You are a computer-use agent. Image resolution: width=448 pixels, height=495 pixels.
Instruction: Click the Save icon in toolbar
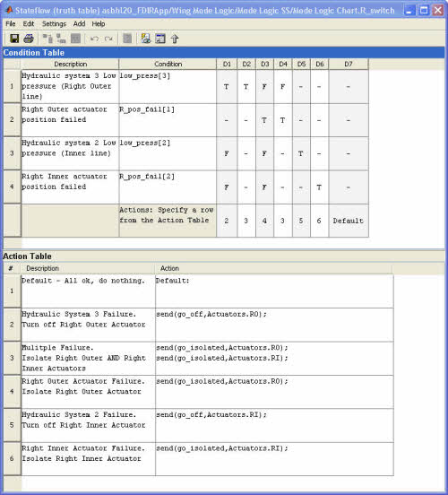[14, 39]
